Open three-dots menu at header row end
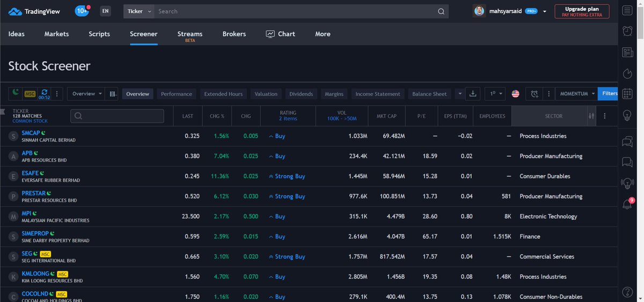This screenshot has height=302, width=644. coord(605,116)
